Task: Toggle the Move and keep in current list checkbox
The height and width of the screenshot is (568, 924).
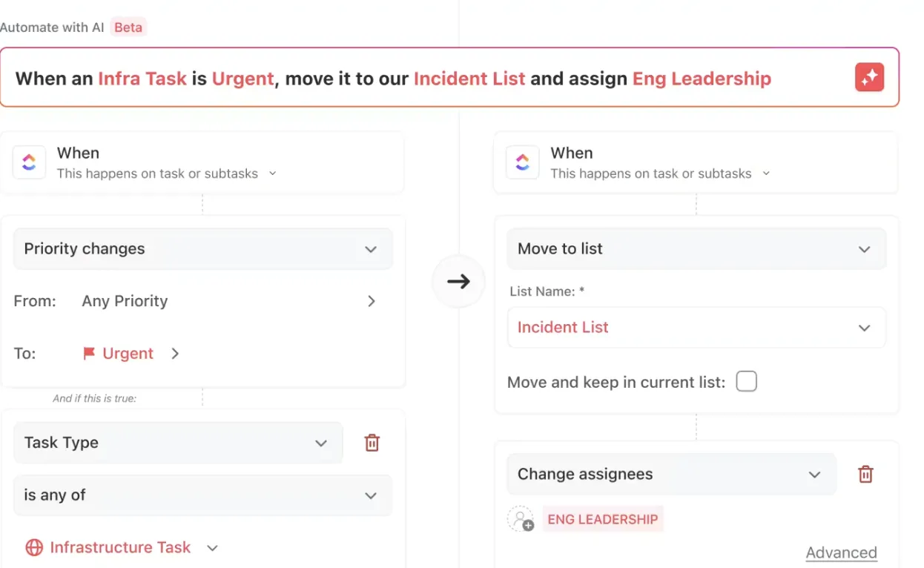Action: click(x=746, y=382)
